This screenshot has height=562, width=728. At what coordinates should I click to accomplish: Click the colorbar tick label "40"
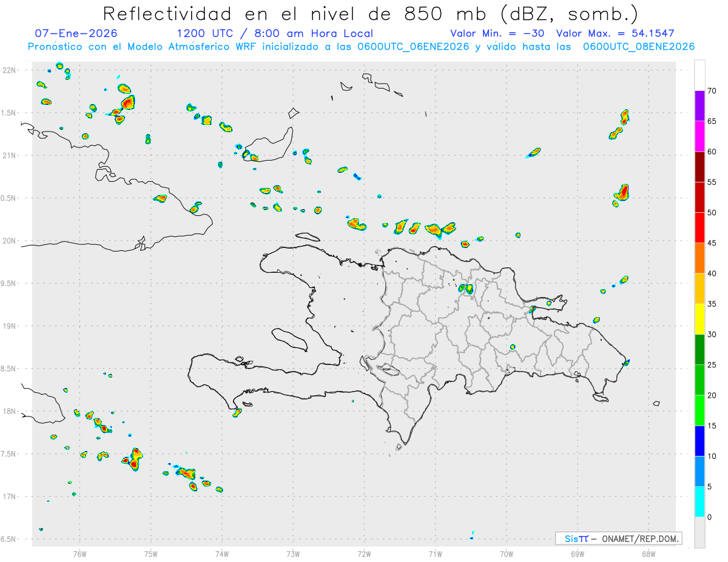tap(712, 274)
